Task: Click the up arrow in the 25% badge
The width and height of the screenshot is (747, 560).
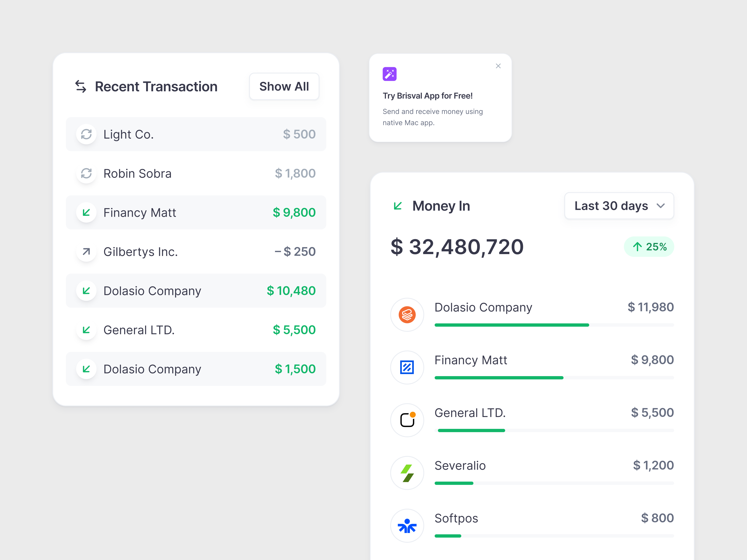Action: [x=637, y=247]
